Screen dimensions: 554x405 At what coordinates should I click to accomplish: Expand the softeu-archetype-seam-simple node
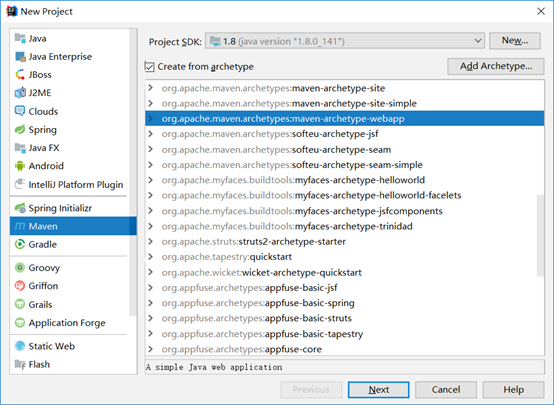point(151,165)
